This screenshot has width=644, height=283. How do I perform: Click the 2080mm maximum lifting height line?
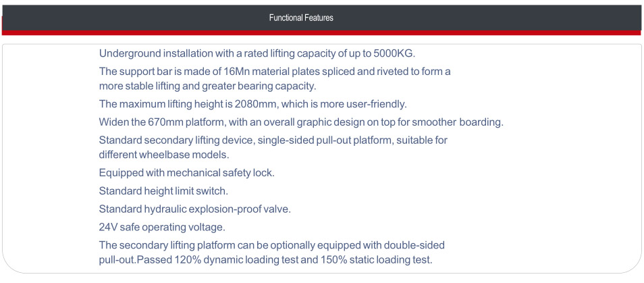click(253, 104)
